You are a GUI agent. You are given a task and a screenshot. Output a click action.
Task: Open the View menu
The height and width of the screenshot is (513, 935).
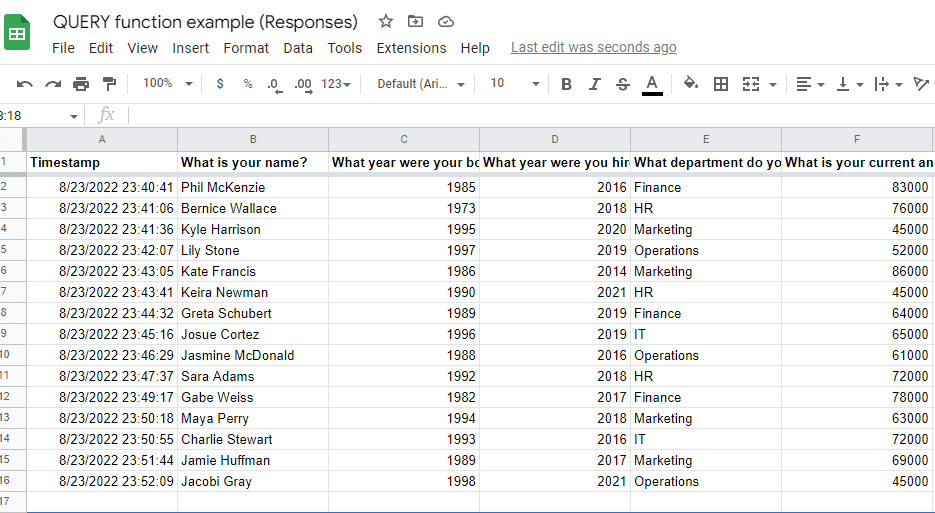click(143, 48)
